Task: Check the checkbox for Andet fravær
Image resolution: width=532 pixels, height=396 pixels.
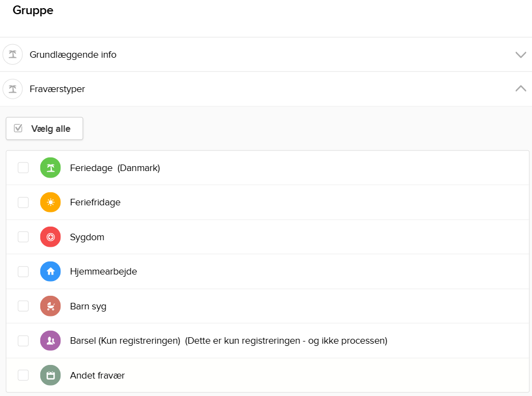Action: 23,375
